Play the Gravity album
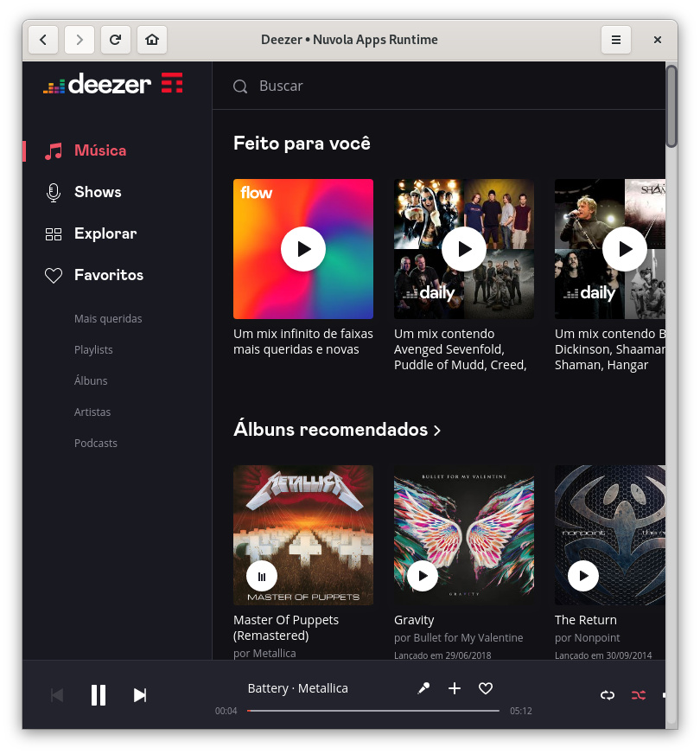Viewport: 700px width, 754px height. pos(423,575)
